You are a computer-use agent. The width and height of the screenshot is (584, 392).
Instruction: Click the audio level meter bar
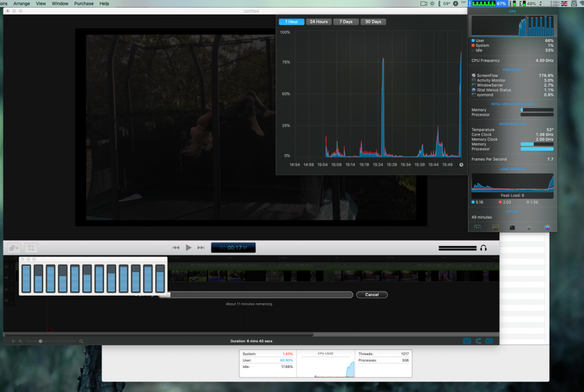457,248
